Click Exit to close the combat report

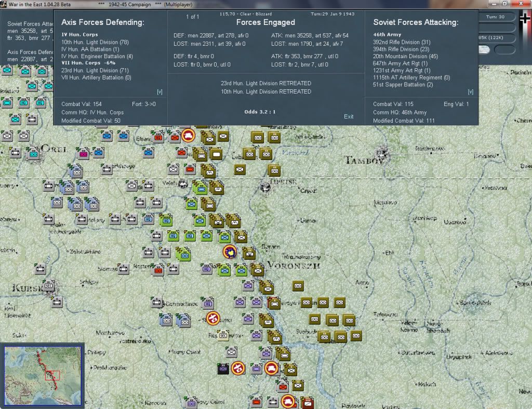(349, 116)
